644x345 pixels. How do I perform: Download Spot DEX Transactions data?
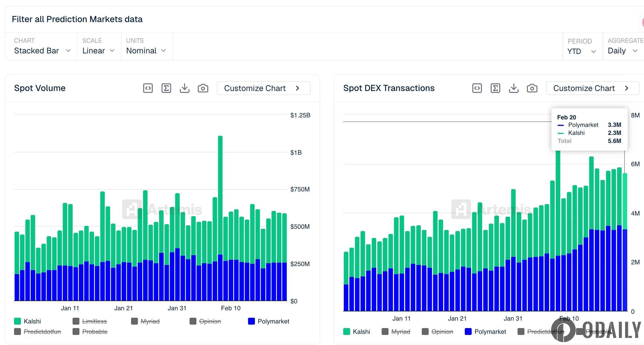pyautogui.click(x=514, y=88)
